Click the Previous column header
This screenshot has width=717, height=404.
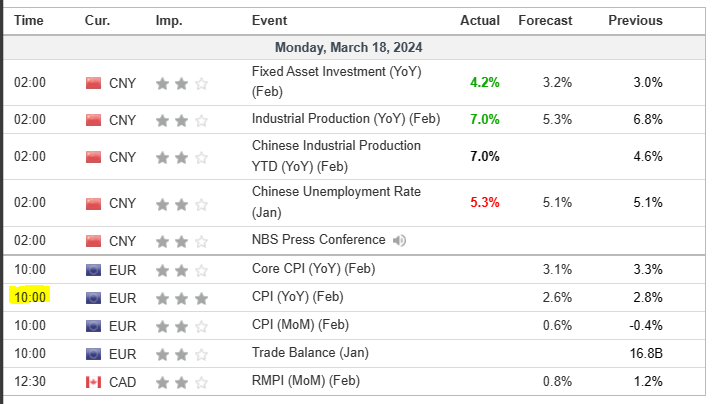click(635, 20)
